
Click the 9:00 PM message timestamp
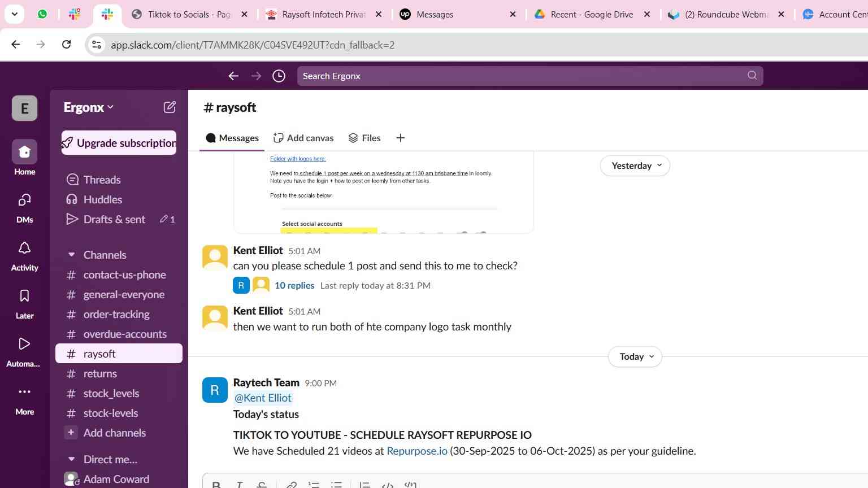click(320, 383)
